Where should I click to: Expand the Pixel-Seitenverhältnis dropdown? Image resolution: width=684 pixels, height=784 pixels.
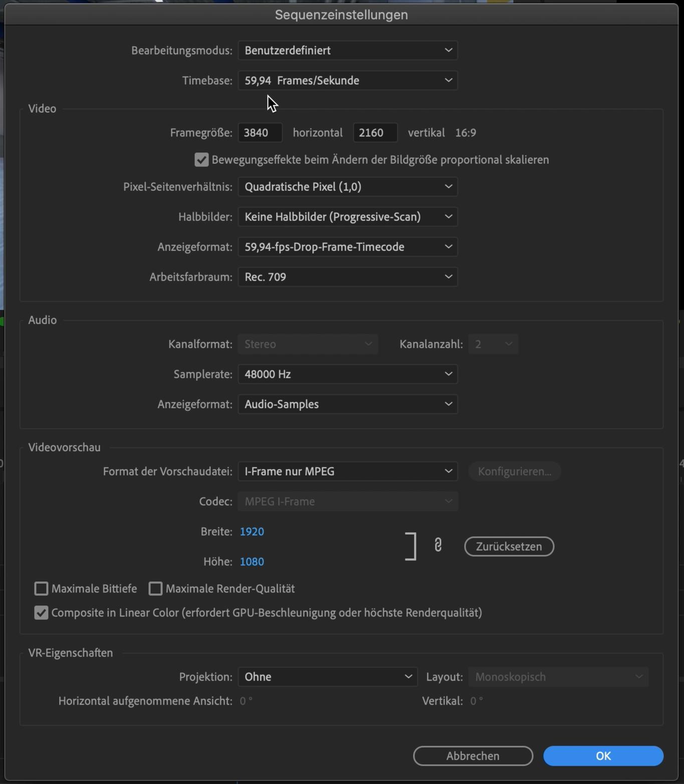click(347, 187)
